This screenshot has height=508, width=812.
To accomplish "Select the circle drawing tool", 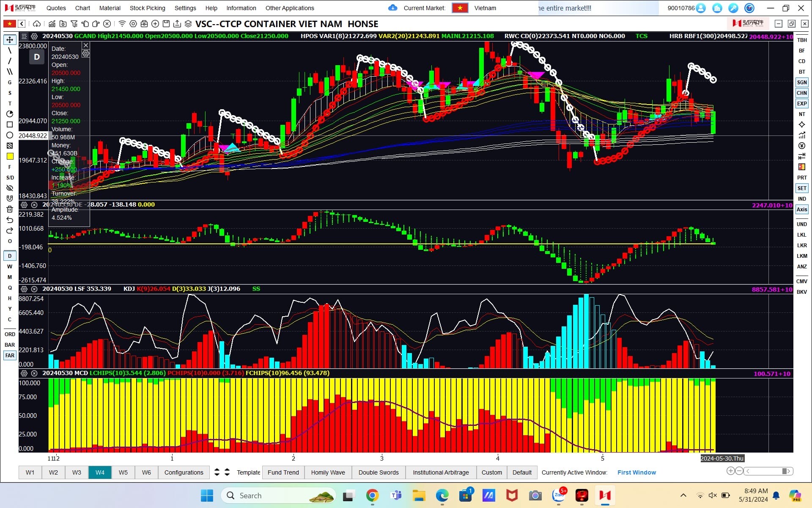I will (10, 135).
